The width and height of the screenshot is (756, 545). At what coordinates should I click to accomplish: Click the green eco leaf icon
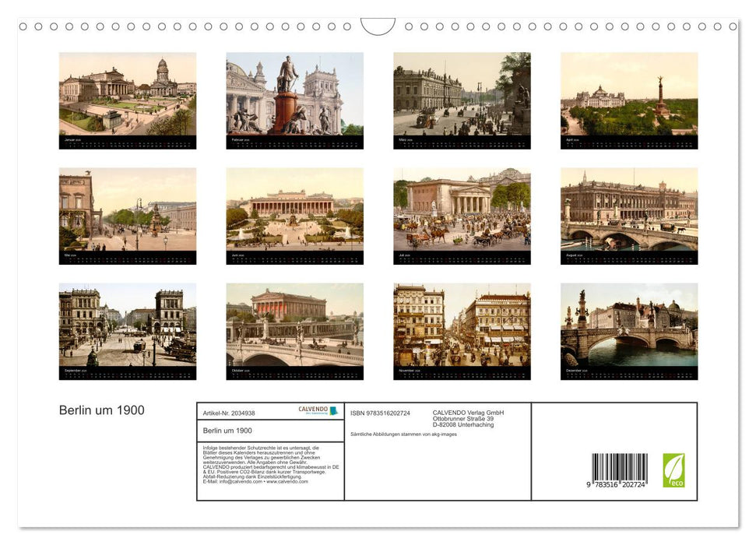click(675, 467)
